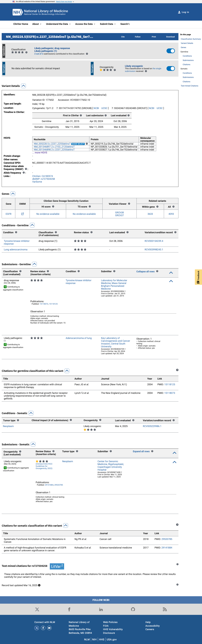Click help icon next to Within gene

pos(157,207)
